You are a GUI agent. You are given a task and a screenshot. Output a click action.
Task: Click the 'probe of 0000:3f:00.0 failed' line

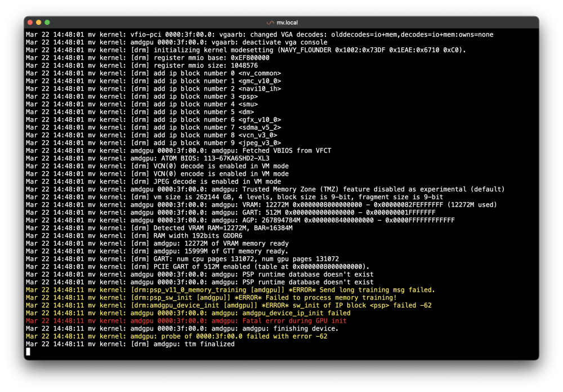[x=177, y=336]
